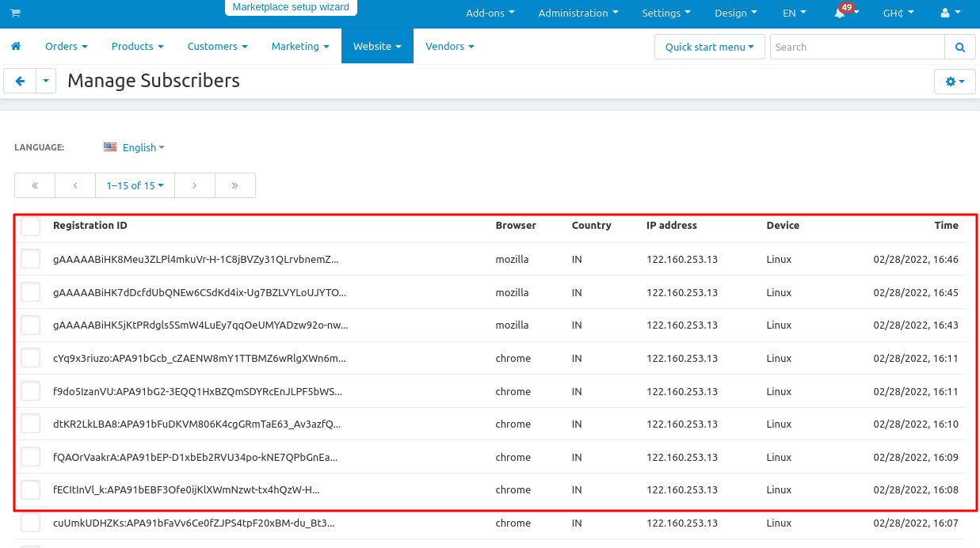Screen dimensions: 980x548
Task: Go to the next page arrow
Action: coord(195,185)
